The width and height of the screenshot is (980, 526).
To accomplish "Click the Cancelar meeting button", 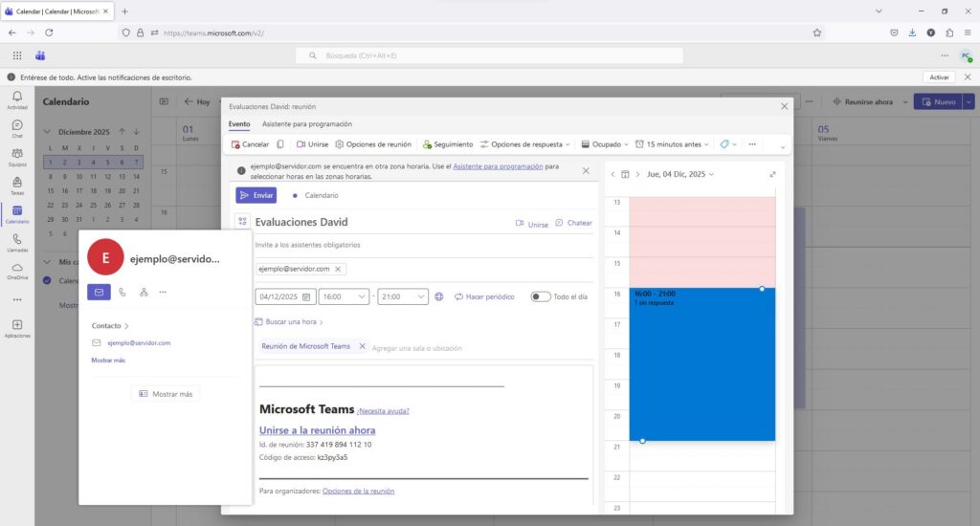I will pos(250,144).
